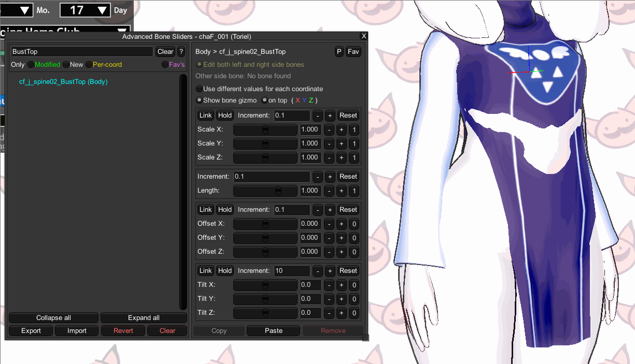
Task: Toggle Link for the Tilt section
Action: coord(206,271)
